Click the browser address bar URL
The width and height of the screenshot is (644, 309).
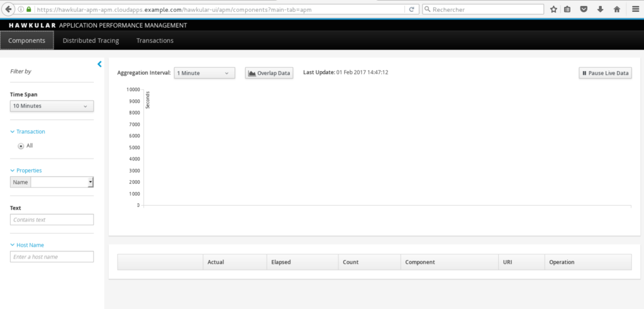click(174, 9)
